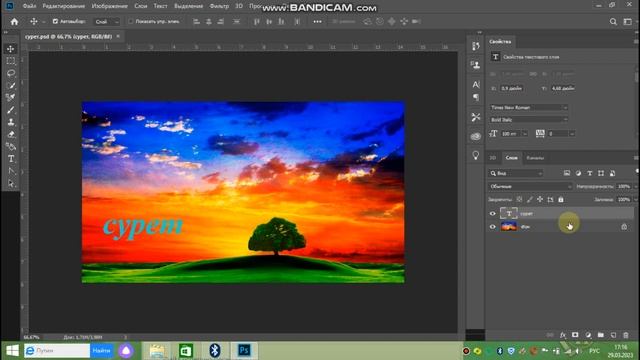This screenshot has height=360, width=640.
Task: Toggle lock transparent pixels
Action: pyautogui.click(x=519, y=199)
